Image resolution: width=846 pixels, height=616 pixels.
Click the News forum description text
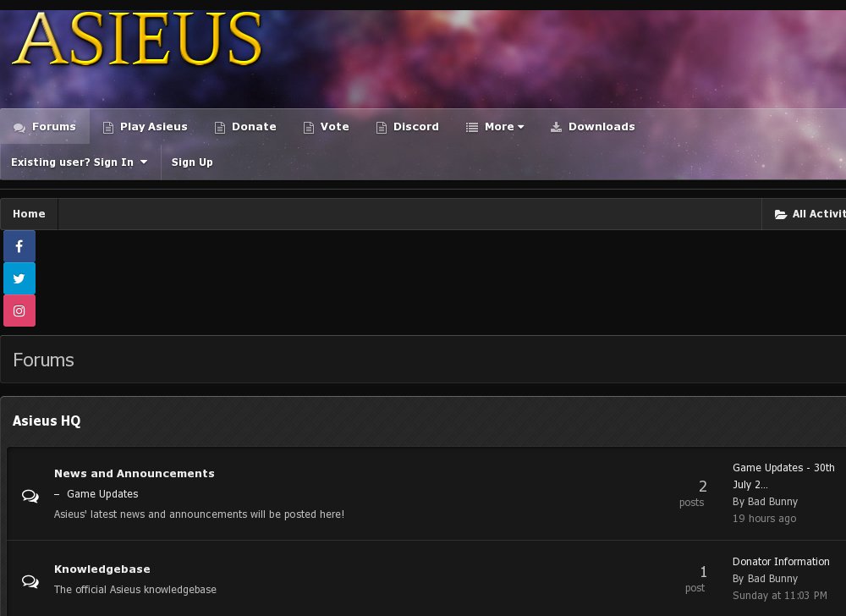199,514
